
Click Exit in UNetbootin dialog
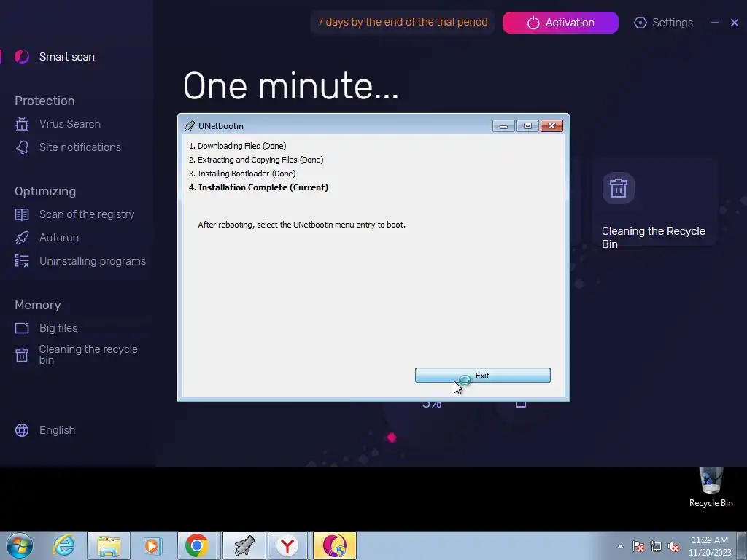coord(483,376)
